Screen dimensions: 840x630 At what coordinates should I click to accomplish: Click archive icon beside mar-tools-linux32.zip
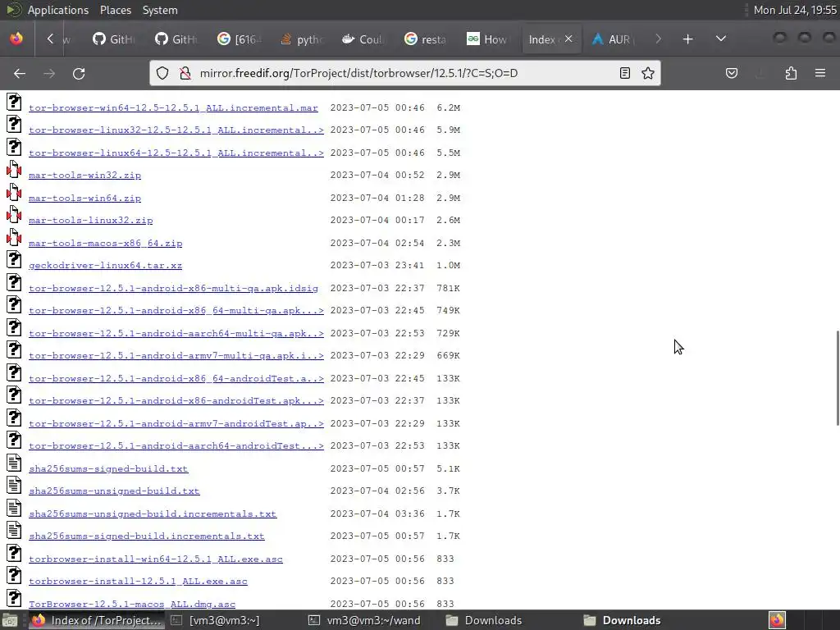pyautogui.click(x=14, y=215)
